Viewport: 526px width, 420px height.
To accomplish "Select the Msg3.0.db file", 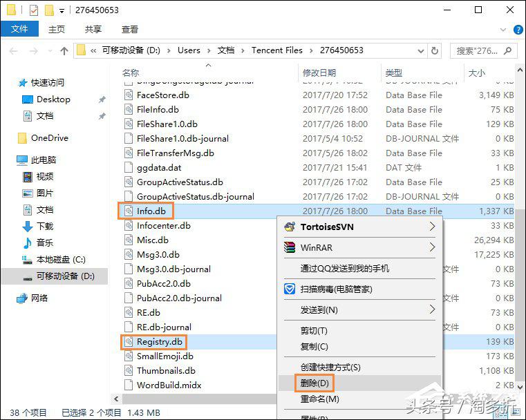I will (158, 255).
